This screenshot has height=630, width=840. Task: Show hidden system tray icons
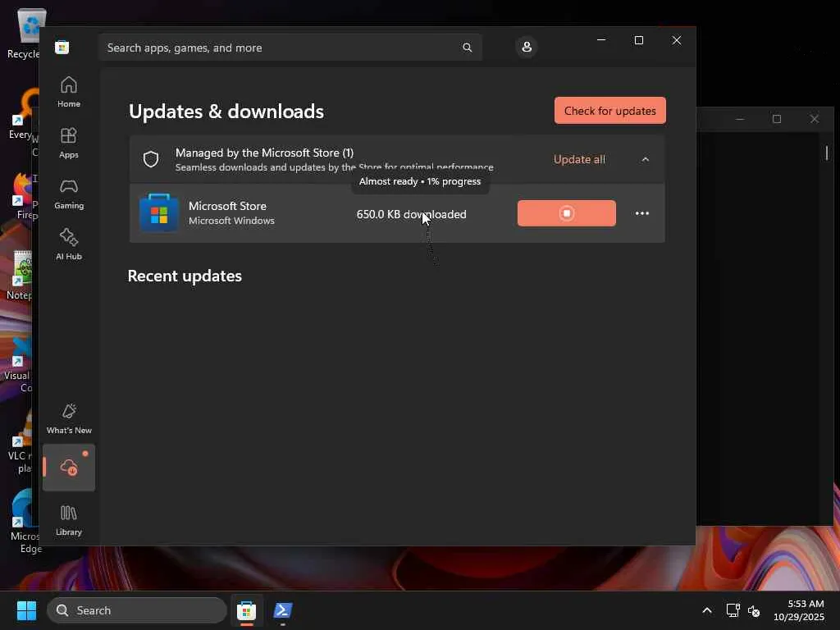[x=706, y=610]
